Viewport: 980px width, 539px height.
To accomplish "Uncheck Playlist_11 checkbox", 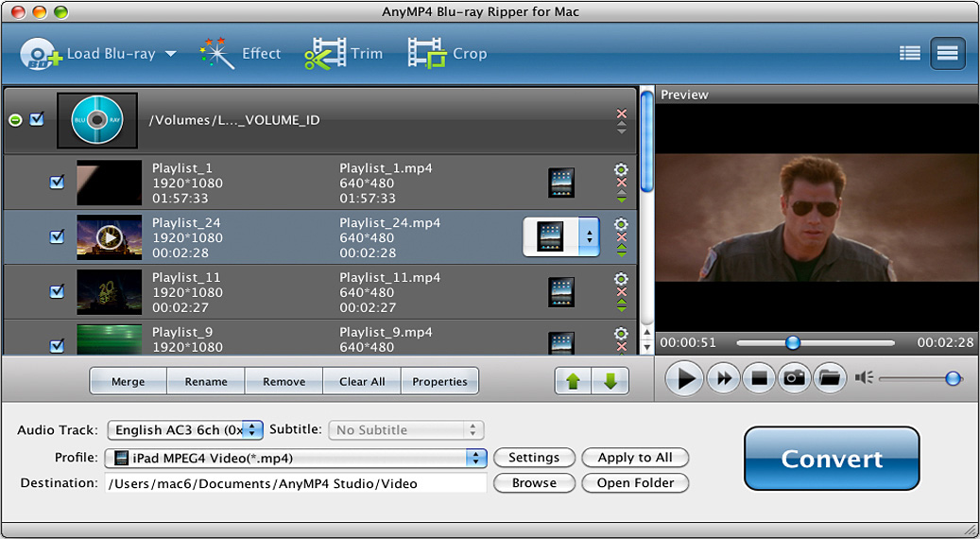I will tap(57, 290).
